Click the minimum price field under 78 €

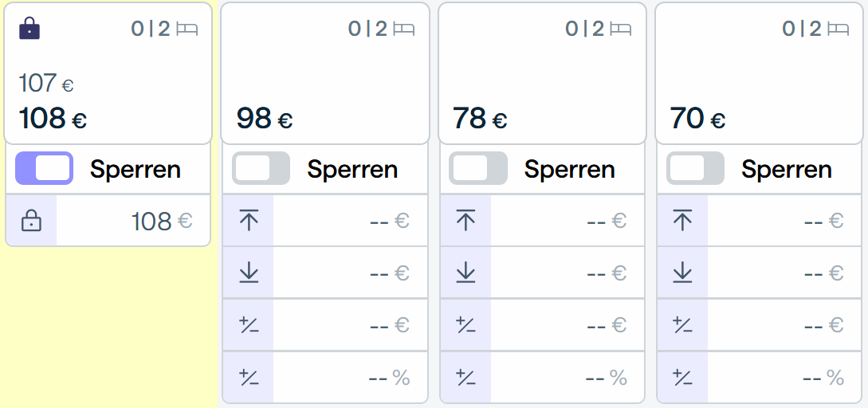(x=567, y=273)
